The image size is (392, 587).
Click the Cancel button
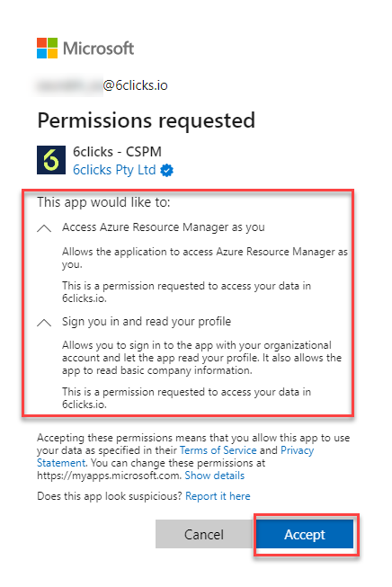pos(204,534)
